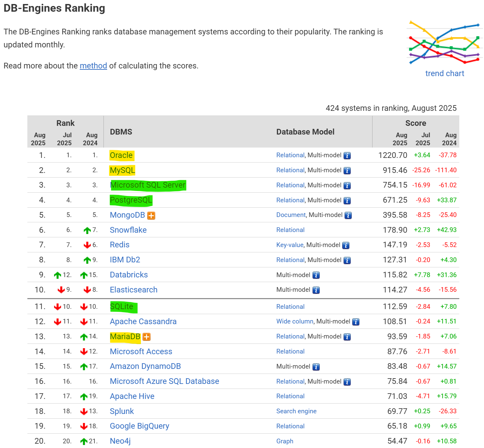Click 'Wide column' model link for Apache Cassandra
Image resolution: width=484 pixels, height=448 pixels.
click(x=295, y=321)
